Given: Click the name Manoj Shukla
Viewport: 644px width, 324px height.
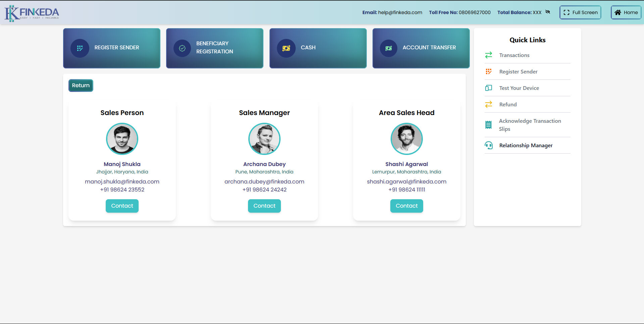Looking at the screenshot, I should [122, 164].
